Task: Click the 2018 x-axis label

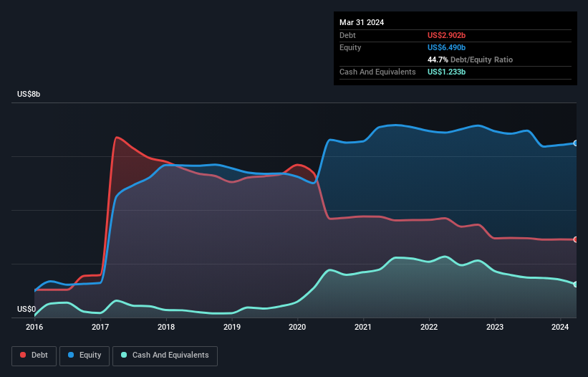Action: [166, 327]
